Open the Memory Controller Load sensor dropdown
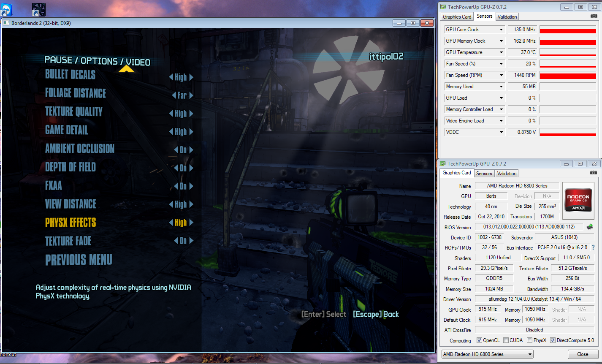This screenshot has height=364, width=602. click(501, 109)
